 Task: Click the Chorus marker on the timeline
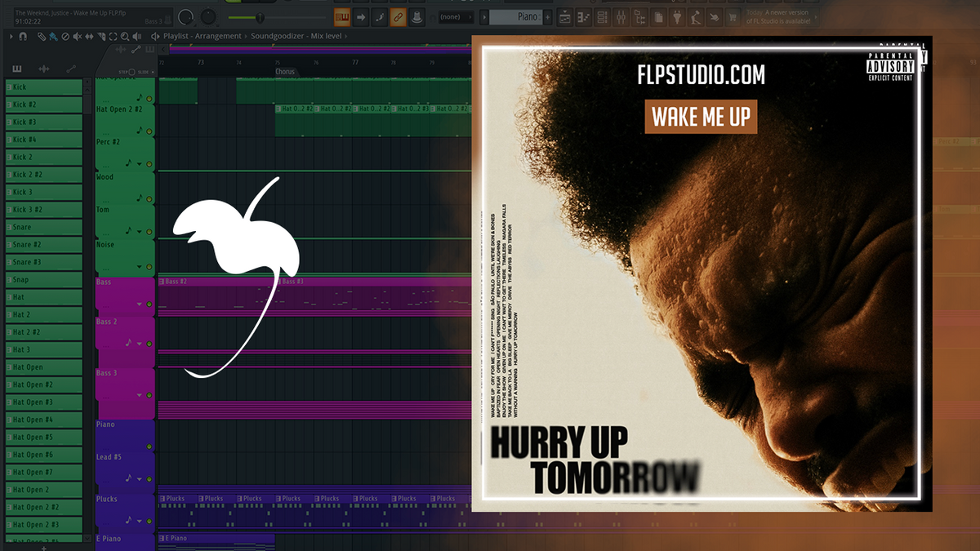point(285,72)
